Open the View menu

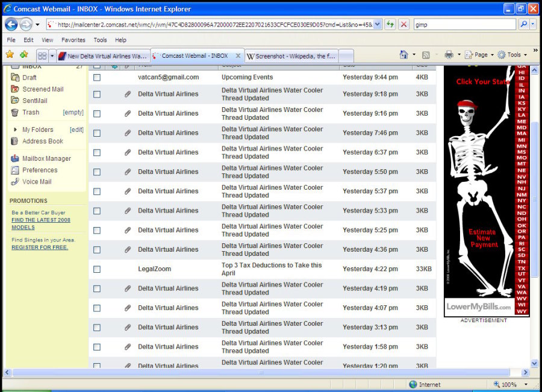[48, 40]
